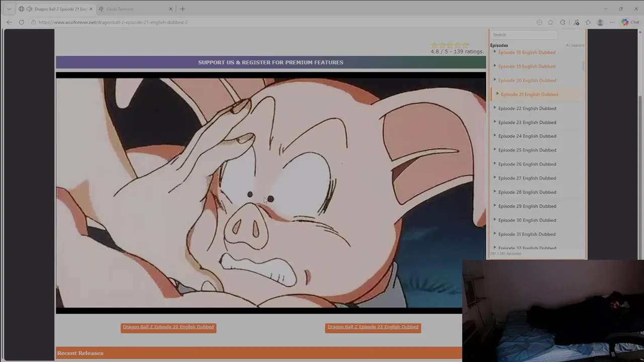The height and width of the screenshot is (362, 644).
Task: Open the tab search dropdown arrow
Action: click(9, 9)
